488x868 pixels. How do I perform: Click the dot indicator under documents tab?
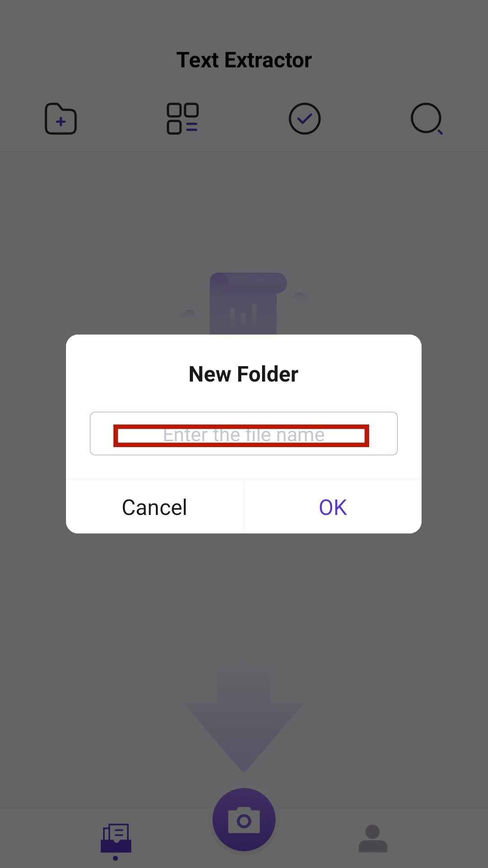click(x=116, y=858)
